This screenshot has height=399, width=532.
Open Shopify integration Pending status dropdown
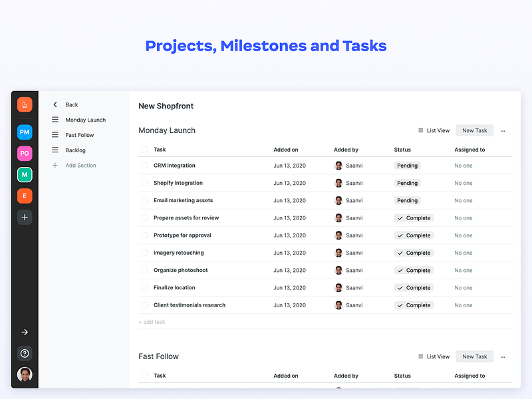coord(407,183)
